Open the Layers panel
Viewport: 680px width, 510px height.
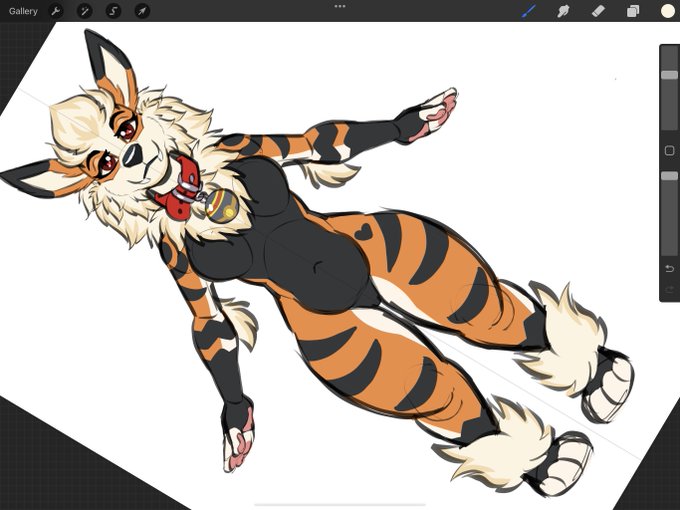pyautogui.click(x=633, y=11)
